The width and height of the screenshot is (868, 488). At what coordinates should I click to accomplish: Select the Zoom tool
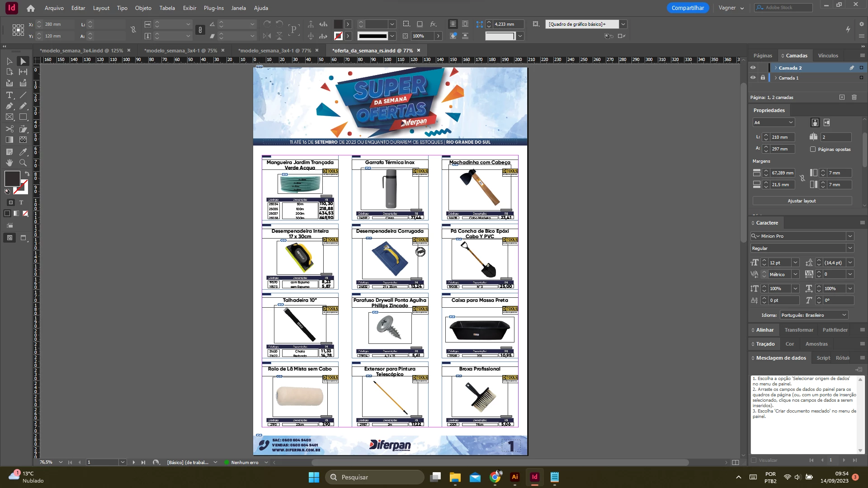pos(23,163)
